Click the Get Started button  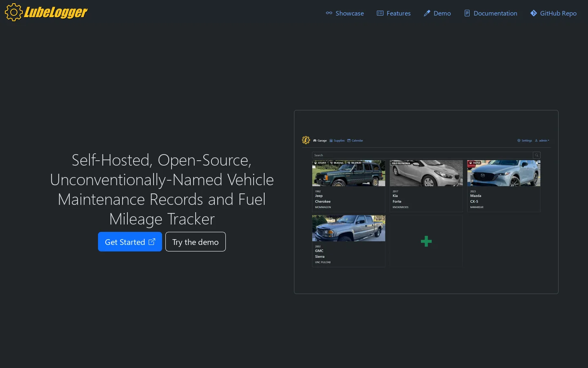130,242
